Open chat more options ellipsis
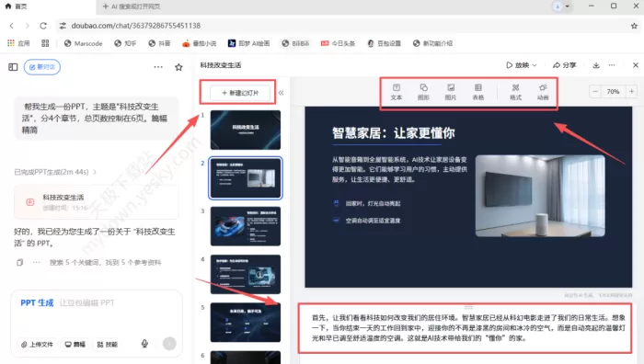Image resolution: width=644 pixels, height=364 pixels. 158,67
